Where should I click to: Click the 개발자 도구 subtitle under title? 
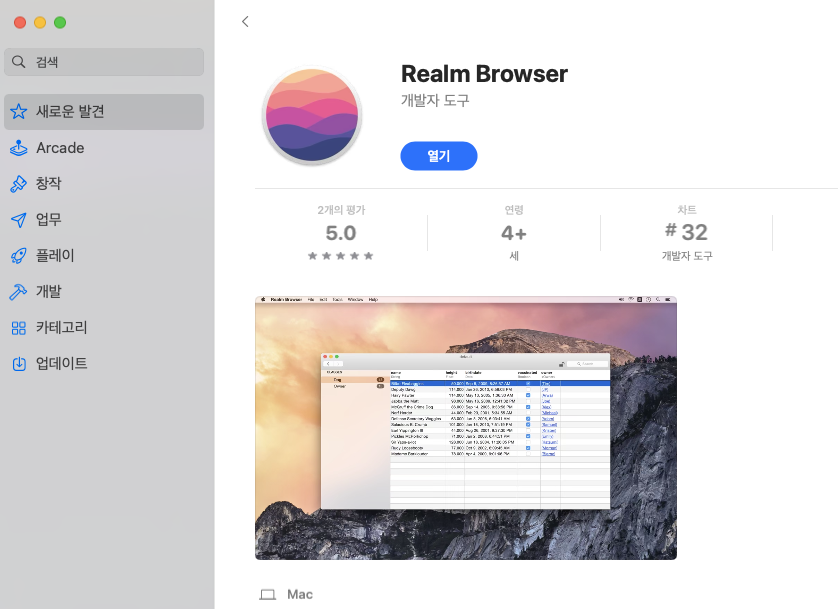coord(435,100)
